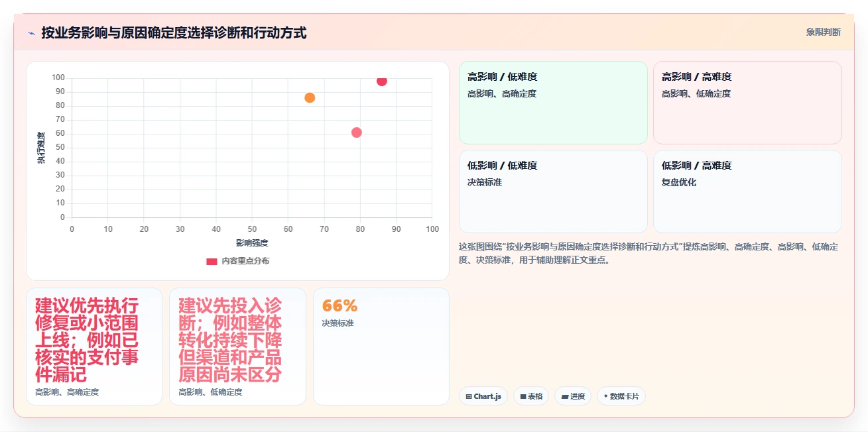Click the main title 按业务影响与原因确定度选择诊断和行动方式
The width and height of the screenshot is (868, 432).
coord(174,32)
